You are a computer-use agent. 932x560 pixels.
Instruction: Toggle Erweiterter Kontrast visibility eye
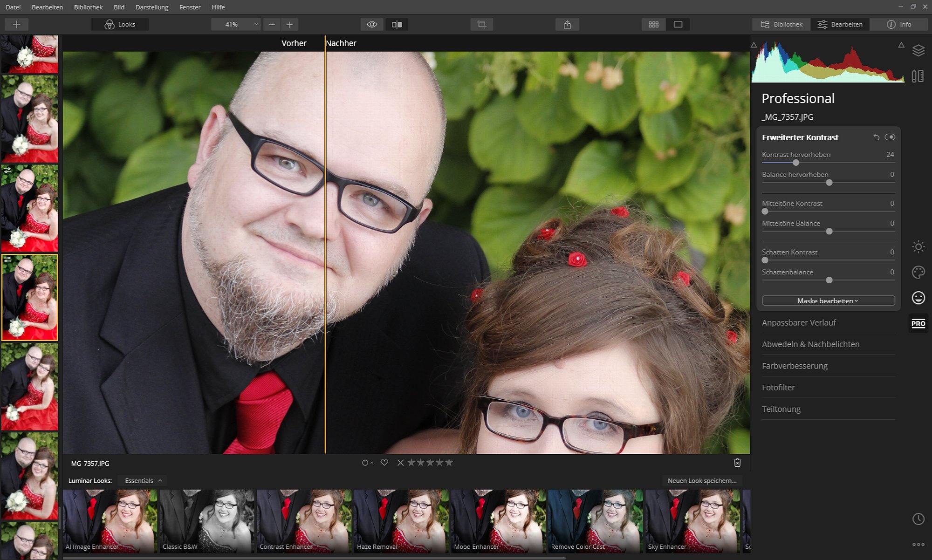(890, 137)
